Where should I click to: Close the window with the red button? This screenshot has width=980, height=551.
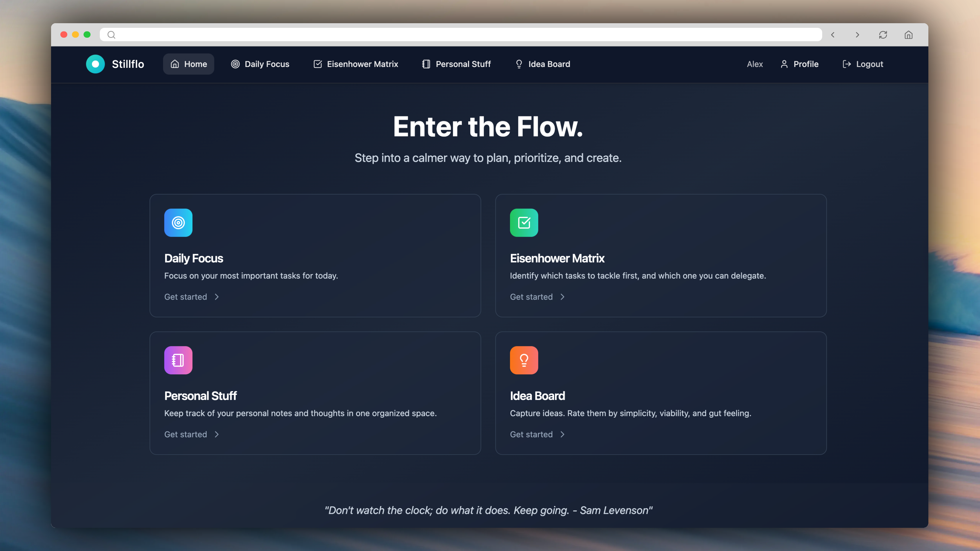pyautogui.click(x=64, y=35)
